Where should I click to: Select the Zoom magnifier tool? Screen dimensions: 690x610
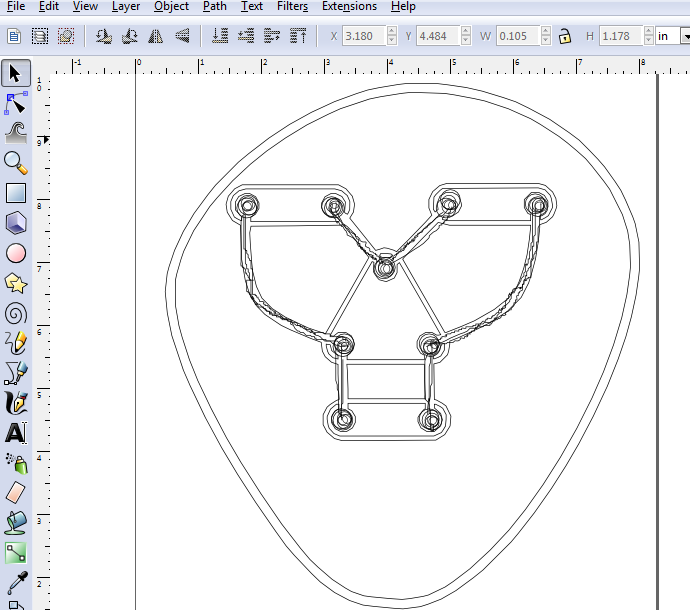pyautogui.click(x=16, y=163)
